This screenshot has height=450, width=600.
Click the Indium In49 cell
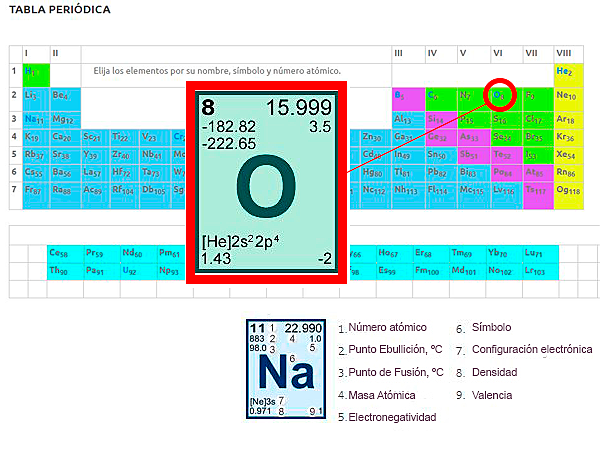point(408,156)
